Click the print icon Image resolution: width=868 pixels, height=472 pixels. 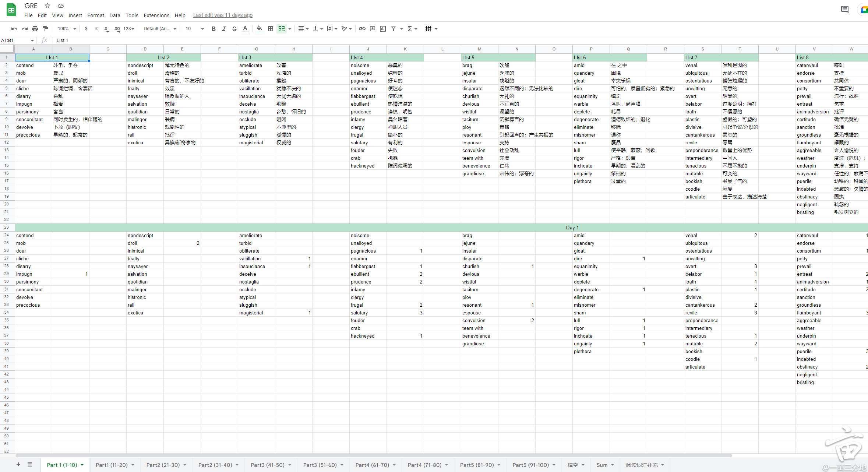tap(35, 29)
